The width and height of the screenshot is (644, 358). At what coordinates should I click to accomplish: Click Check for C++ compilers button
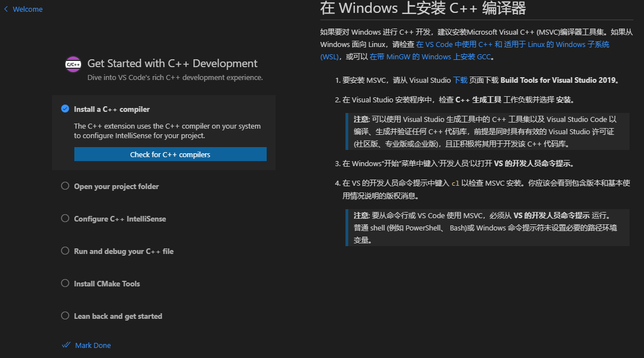[170, 154]
